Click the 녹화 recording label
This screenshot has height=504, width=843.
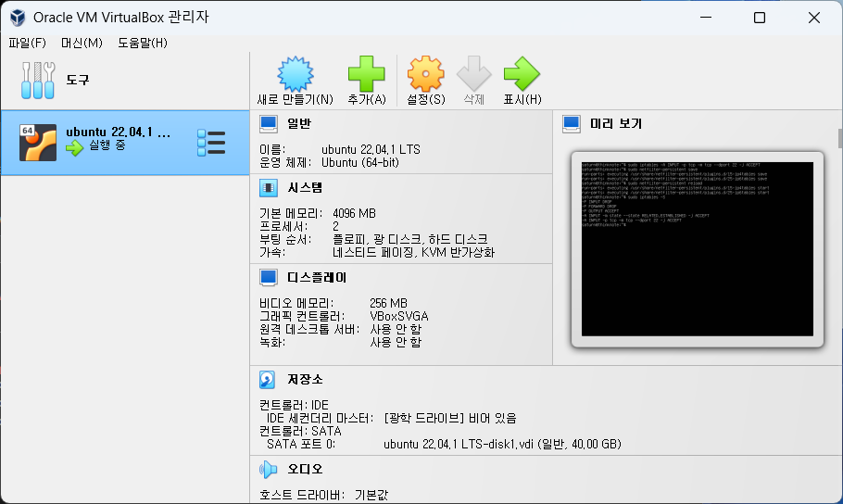click(x=272, y=342)
